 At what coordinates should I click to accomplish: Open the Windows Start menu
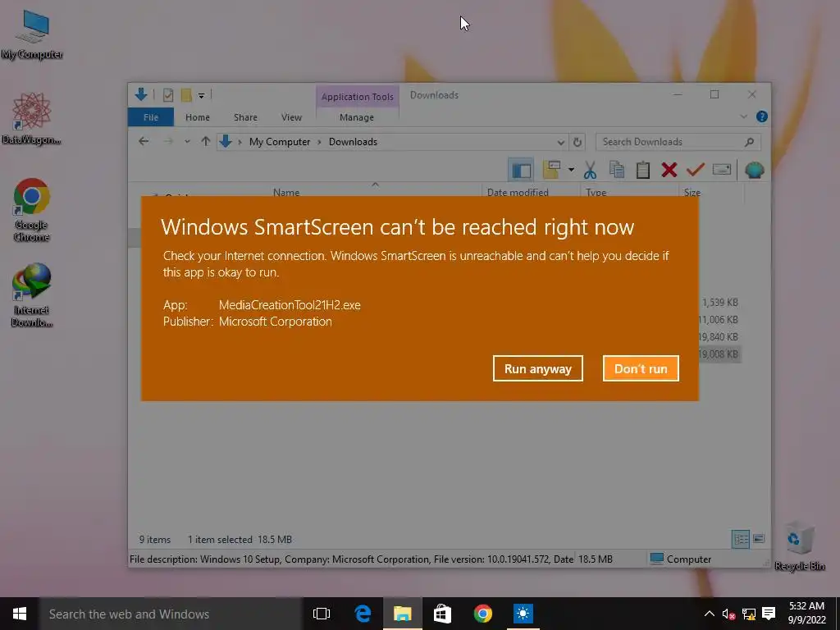[x=20, y=614]
